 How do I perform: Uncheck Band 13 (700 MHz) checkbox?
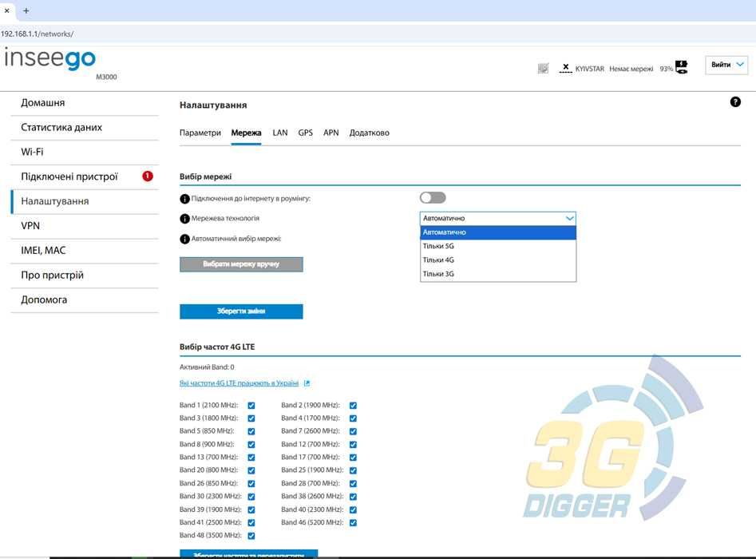(251, 458)
